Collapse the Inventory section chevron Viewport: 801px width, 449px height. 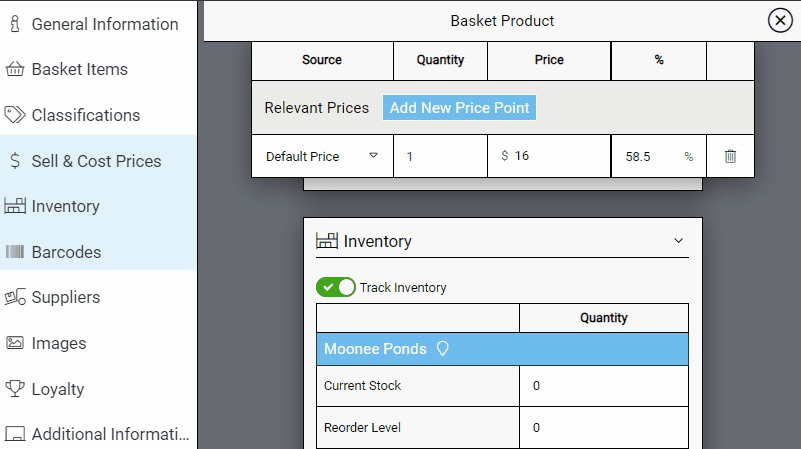click(678, 241)
